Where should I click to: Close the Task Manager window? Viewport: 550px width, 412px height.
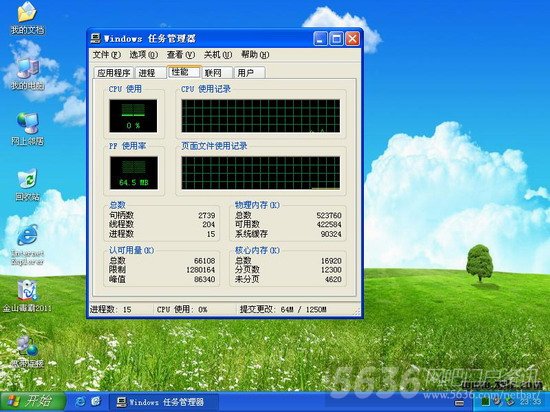pyautogui.click(x=353, y=39)
